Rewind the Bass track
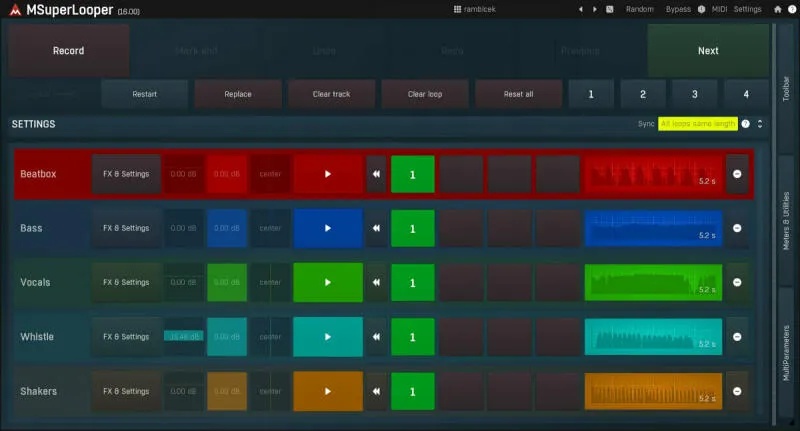This screenshot has width=800, height=431. (376, 228)
